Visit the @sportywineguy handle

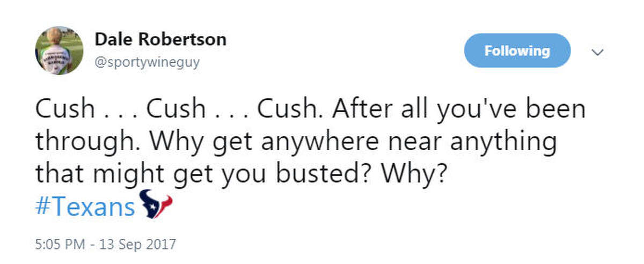147,62
